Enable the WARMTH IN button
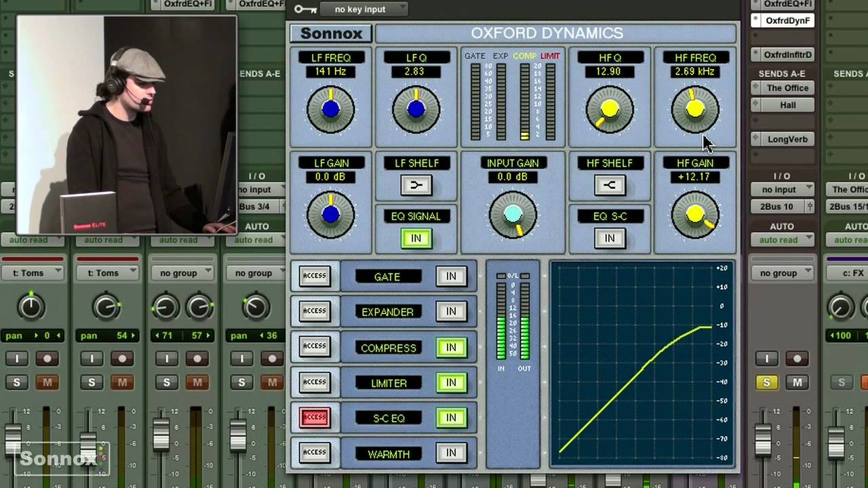 [451, 453]
